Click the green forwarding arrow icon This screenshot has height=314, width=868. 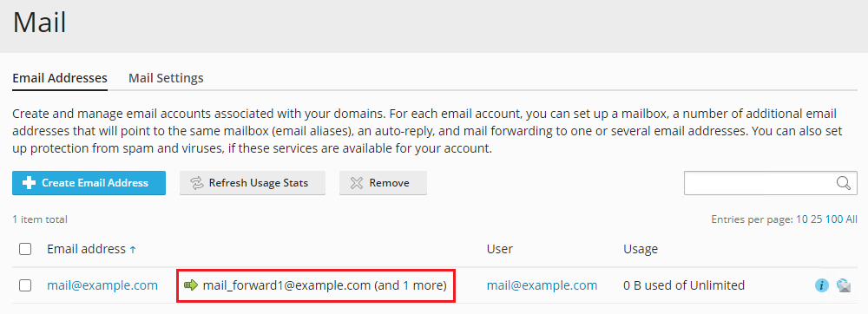point(190,285)
